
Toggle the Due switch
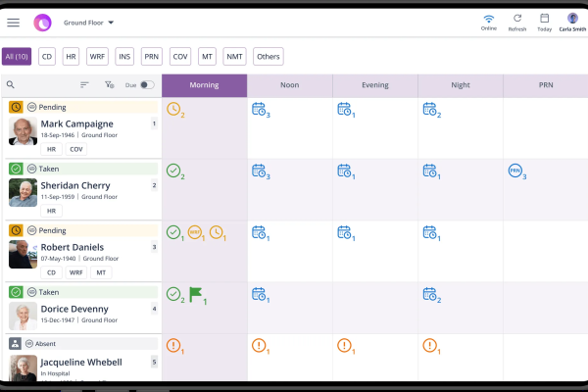coord(147,85)
